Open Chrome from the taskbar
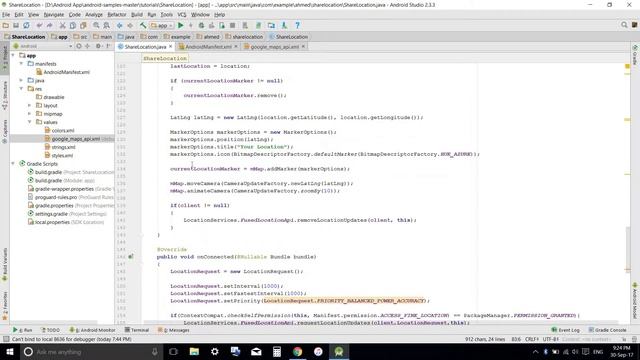This screenshot has height=360, width=640. [298, 351]
